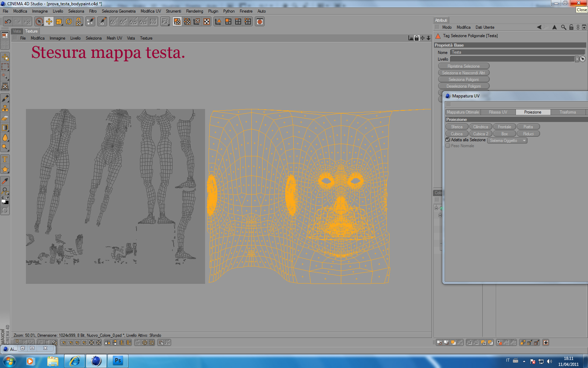Enable Peso Normale checkbox
This screenshot has width=588, height=368.
point(448,146)
